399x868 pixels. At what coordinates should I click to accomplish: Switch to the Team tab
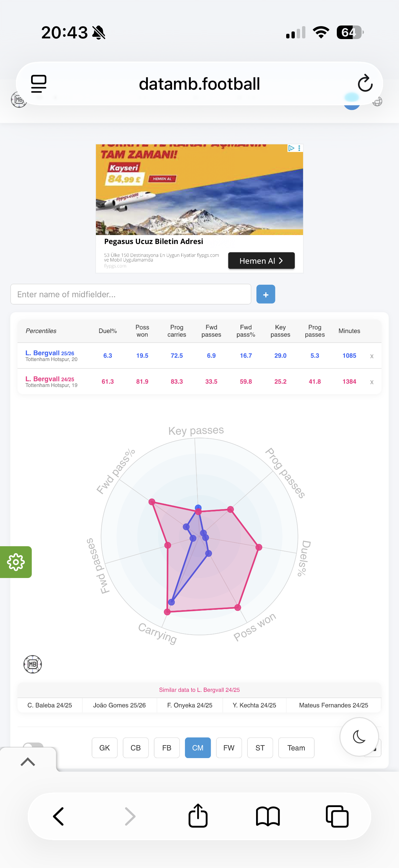pos(296,748)
